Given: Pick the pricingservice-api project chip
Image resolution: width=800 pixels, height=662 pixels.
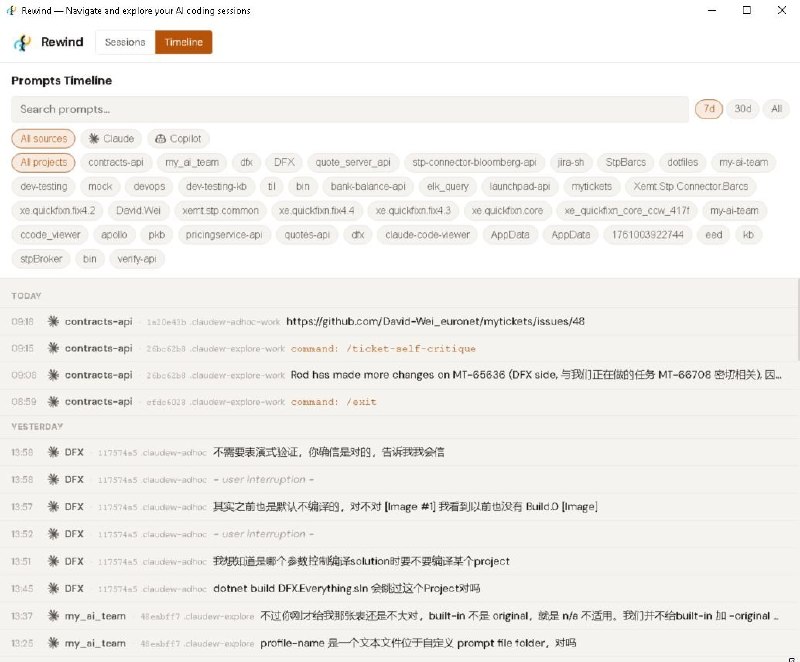Looking at the screenshot, I should pos(224,235).
